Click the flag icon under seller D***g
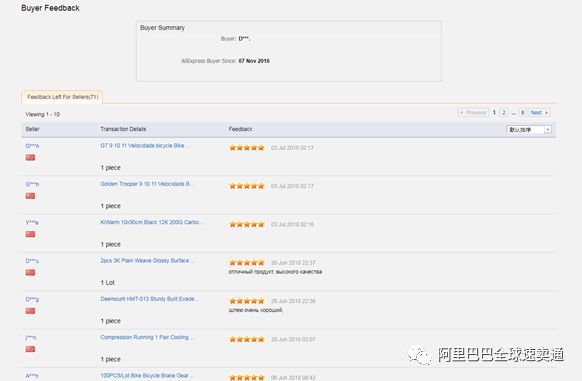Screen dimensions: 582x381 coord(30,310)
